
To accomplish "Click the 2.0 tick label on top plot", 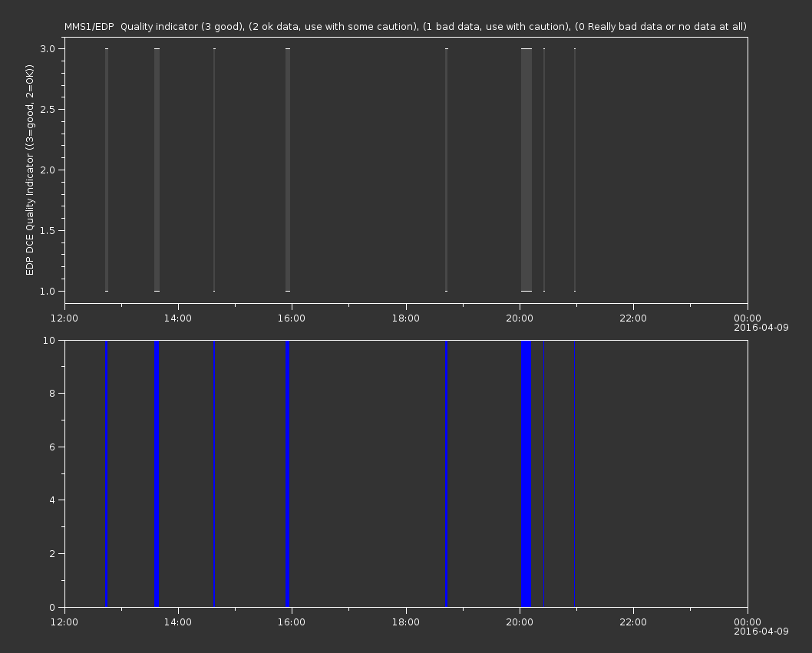I will click(48, 170).
